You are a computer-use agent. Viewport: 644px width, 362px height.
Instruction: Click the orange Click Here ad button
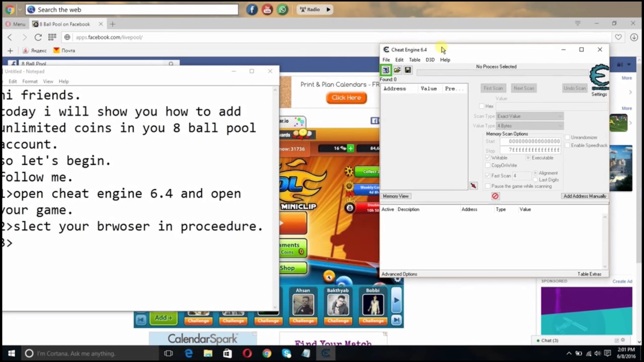point(346,98)
